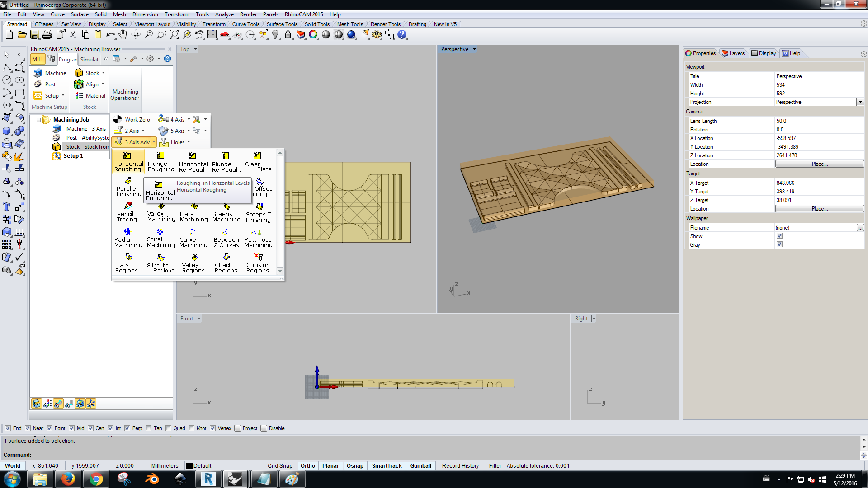Click Undo toolbar icon
Viewport: 868px width, 488px height.
coord(110,34)
